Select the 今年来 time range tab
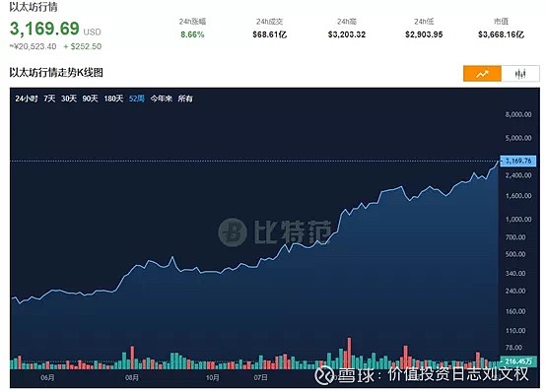The image size is (546, 392). pyautogui.click(x=162, y=98)
